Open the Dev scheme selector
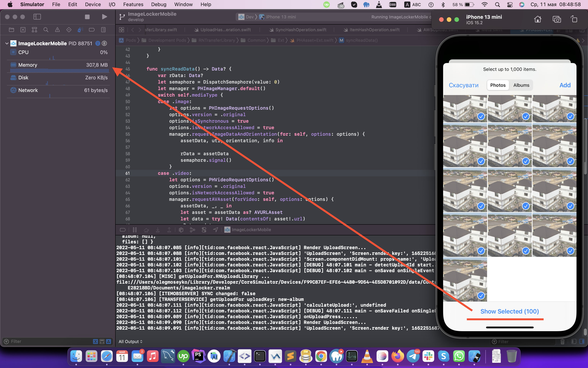 click(x=246, y=17)
